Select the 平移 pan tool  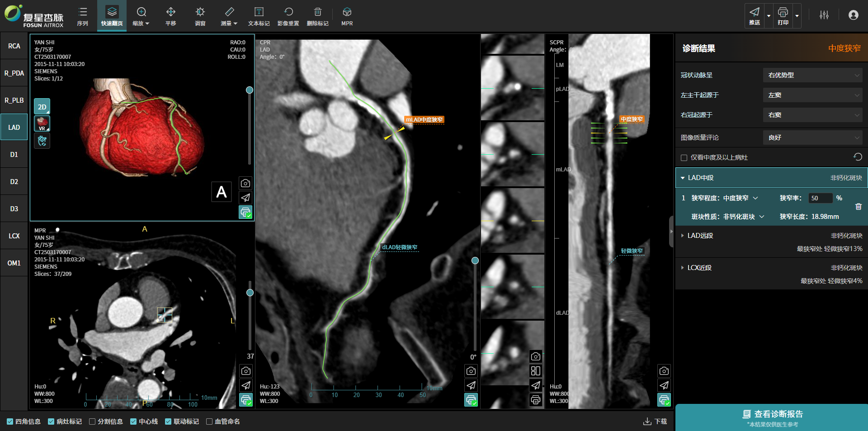[x=170, y=16]
